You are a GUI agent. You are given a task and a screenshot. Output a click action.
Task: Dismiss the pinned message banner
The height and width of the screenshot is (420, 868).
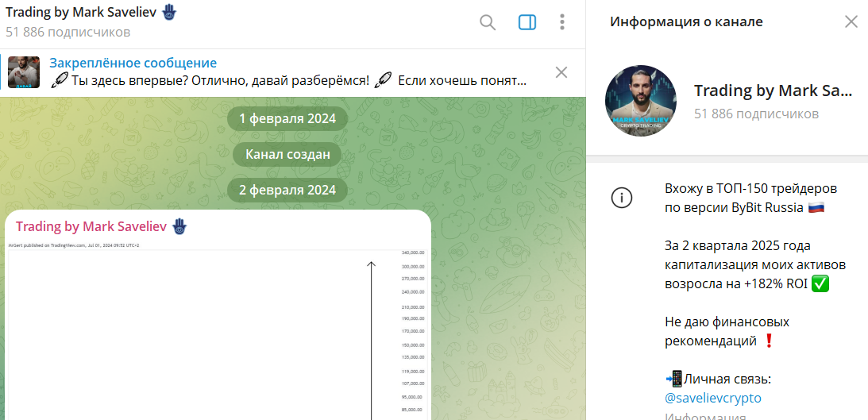click(561, 72)
